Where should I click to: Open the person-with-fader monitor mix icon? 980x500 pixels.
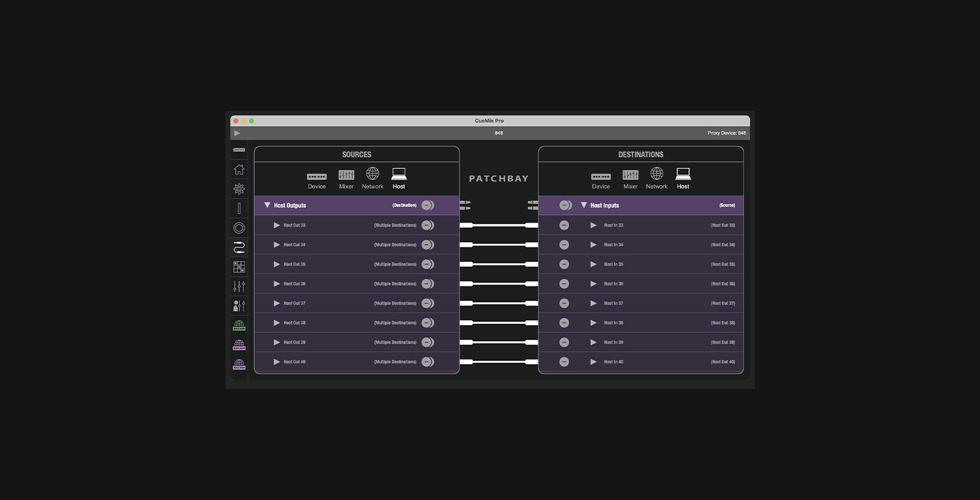239,305
